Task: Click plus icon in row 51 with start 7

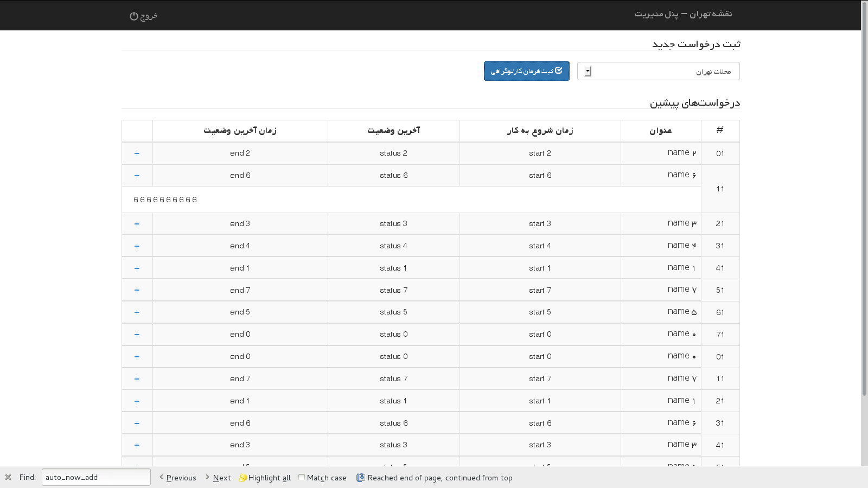Action: coord(137,290)
